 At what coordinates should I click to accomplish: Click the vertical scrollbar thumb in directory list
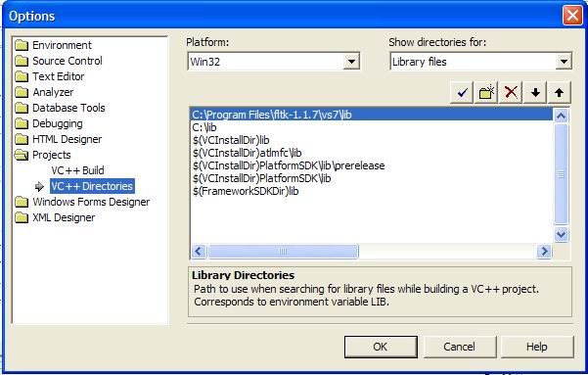(561, 174)
